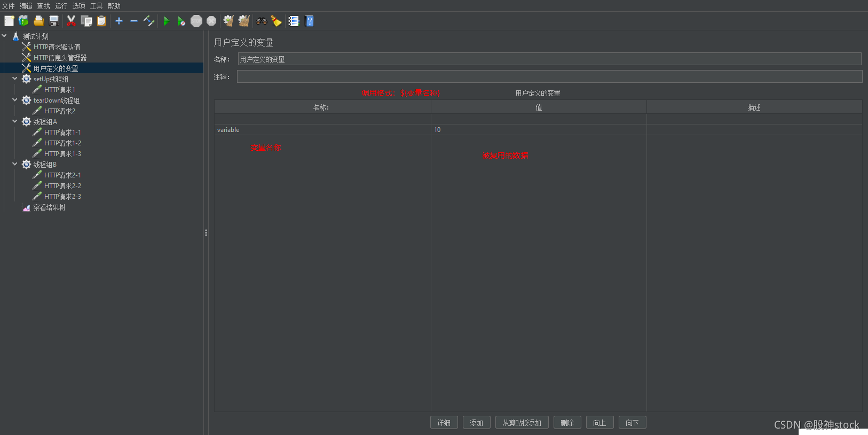Viewport: 868px width, 435px height.
Task: Open the 运行 menu
Action: tap(61, 6)
